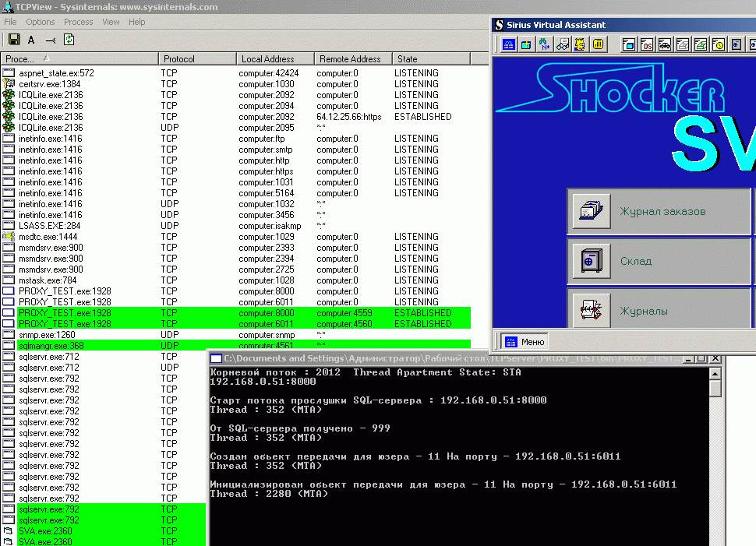Click the Sirius Virtual Assistant title bar icon
756x546 pixels.
[x=499, y=25]
